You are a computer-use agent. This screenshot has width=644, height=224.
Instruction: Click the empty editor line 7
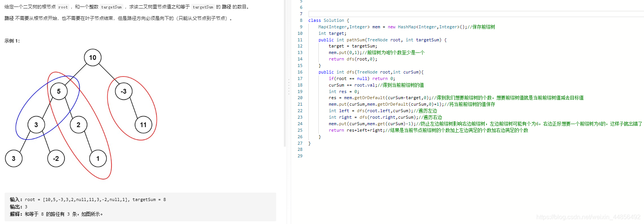coord(476,14)
